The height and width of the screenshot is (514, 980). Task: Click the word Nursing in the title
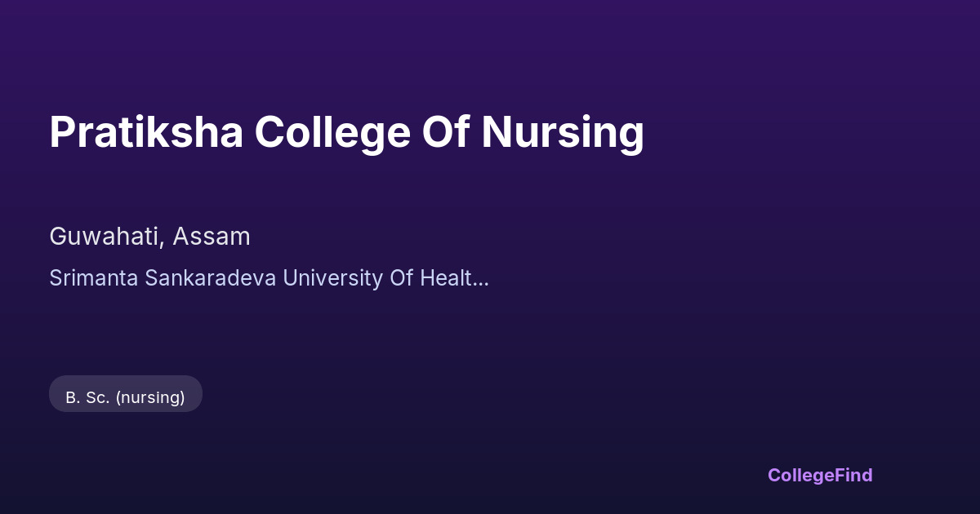click(563, 132)
